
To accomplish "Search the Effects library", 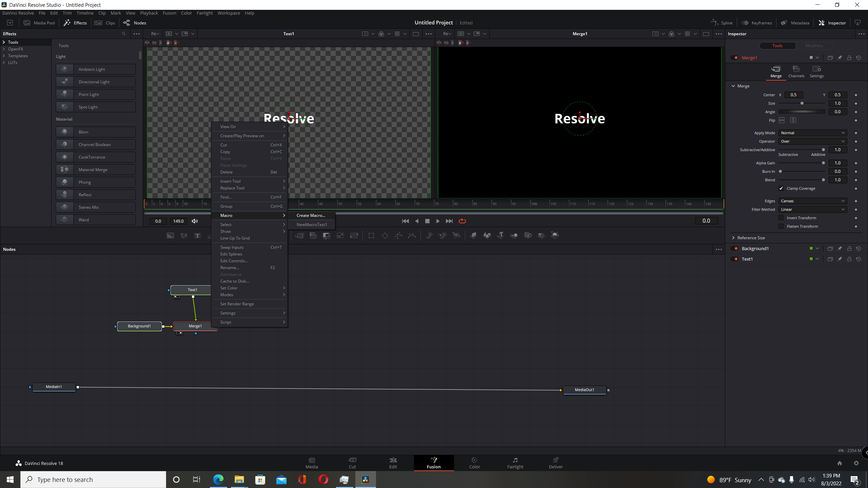I will coord(124,34).
